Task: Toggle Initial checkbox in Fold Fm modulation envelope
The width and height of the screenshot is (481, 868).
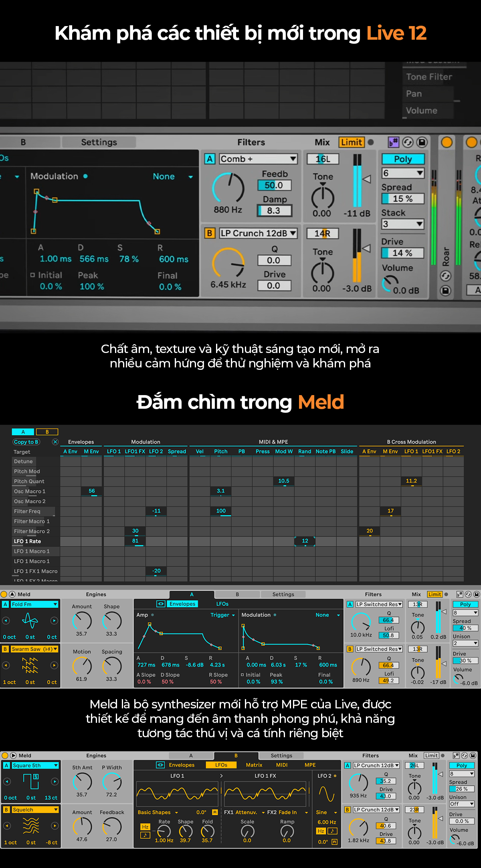Action: click(243, 675)
